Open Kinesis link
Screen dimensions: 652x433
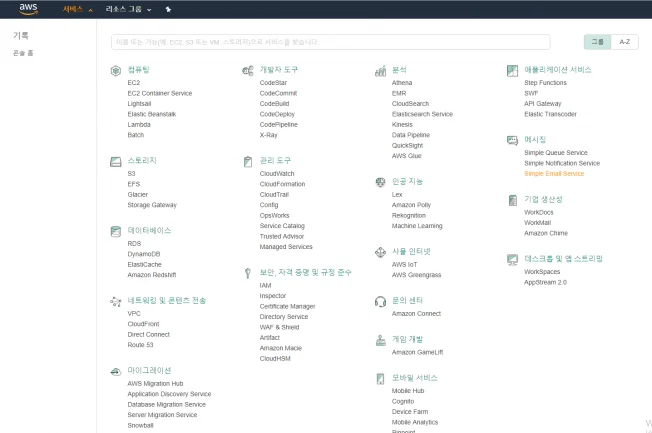pos(402,124)
